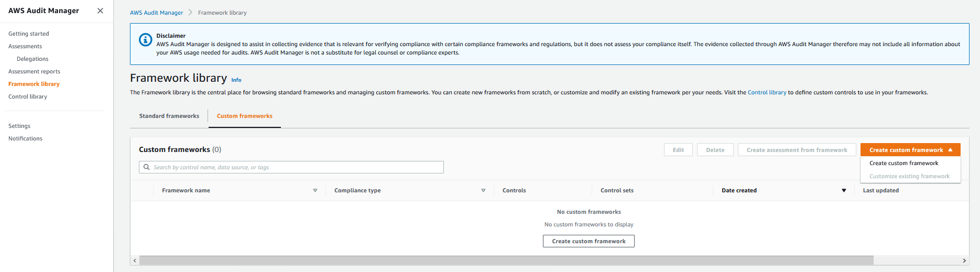The image size is (980, 272).
Task: Click the Last updated column header
Action: coord(880,190)
